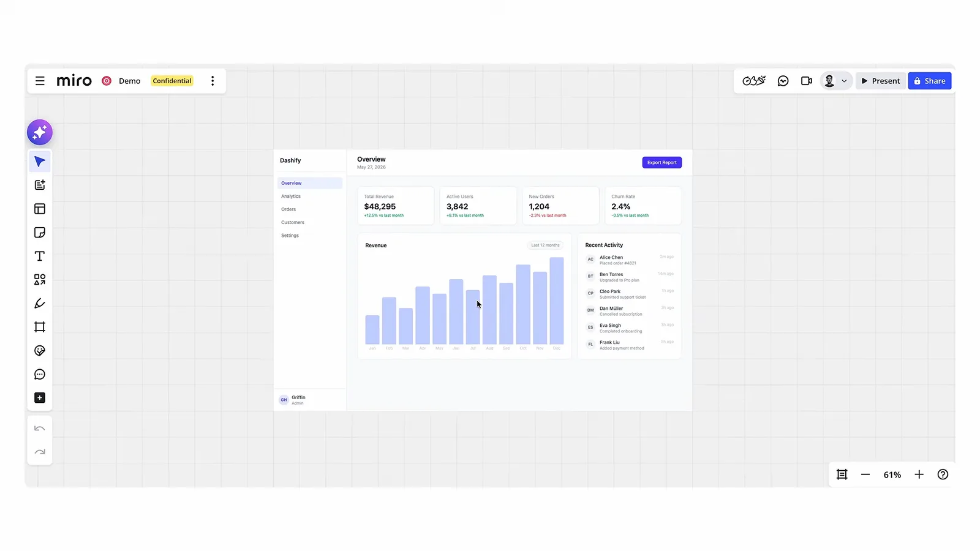Click the Miro logo
The width and height of the screenshot is (980, 551).
[x=74, y=81]
